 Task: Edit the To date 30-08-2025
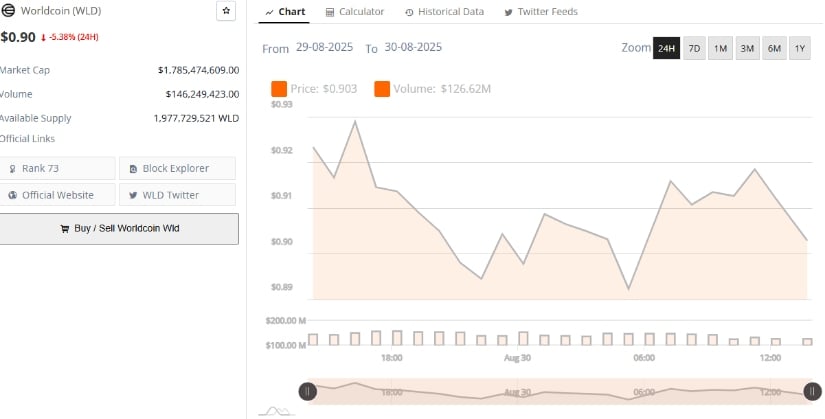point(413,47)
